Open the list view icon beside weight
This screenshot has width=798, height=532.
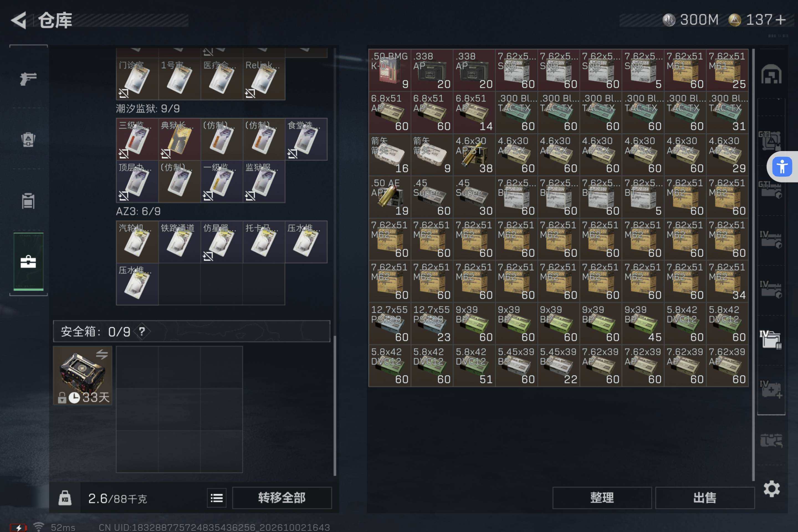(216, 498)
